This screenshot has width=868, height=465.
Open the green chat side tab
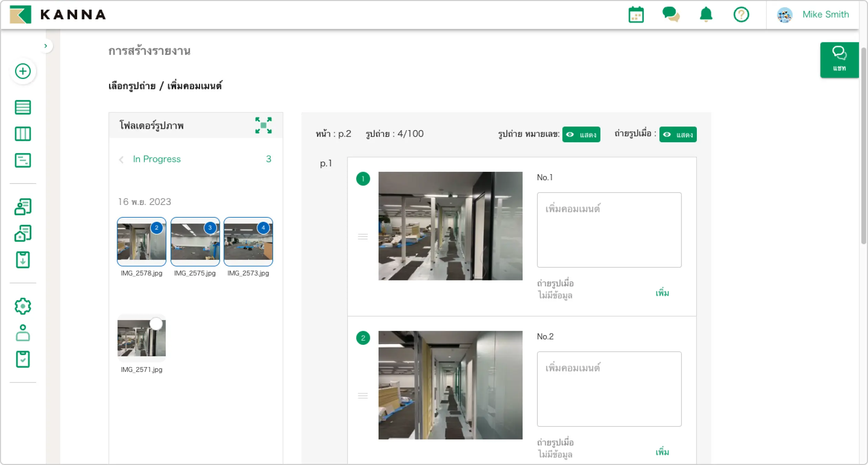coord(839,60)
